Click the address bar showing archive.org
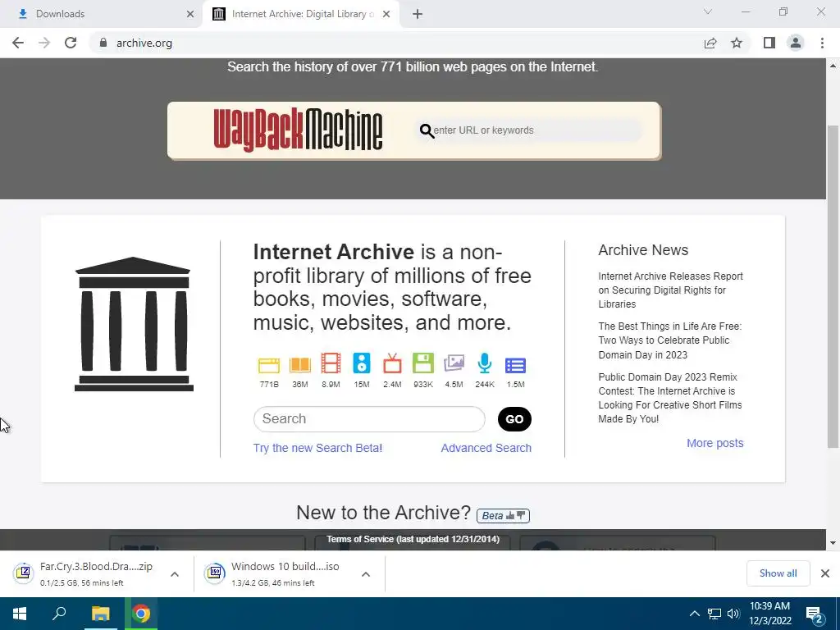 (396, 43)
